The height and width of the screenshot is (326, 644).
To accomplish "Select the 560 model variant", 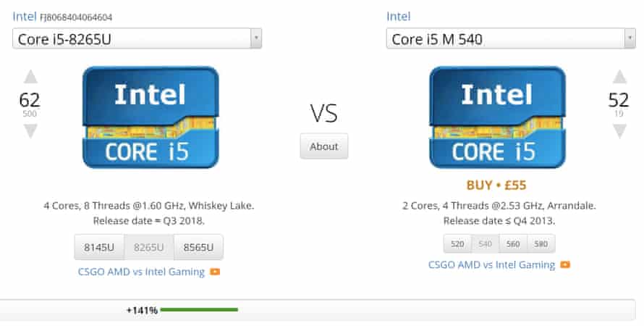I will (x=513, y=244).
